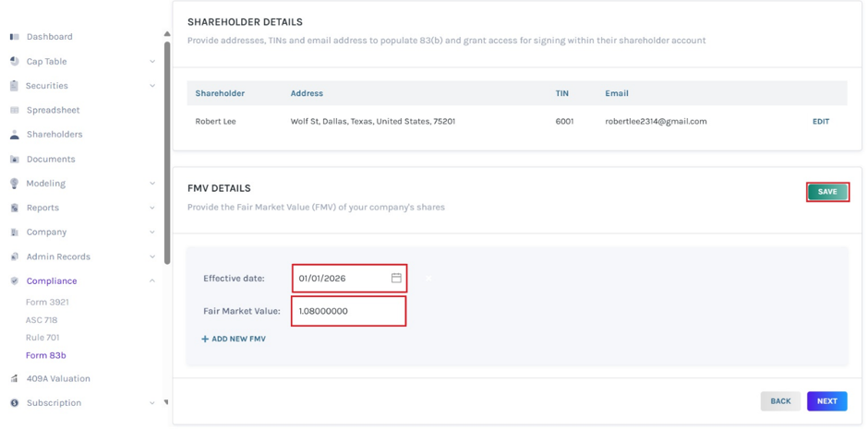Open the calendar picker in Effective date
The width and height of the screenshot is (868, 429).
click(x=396, y=278)
